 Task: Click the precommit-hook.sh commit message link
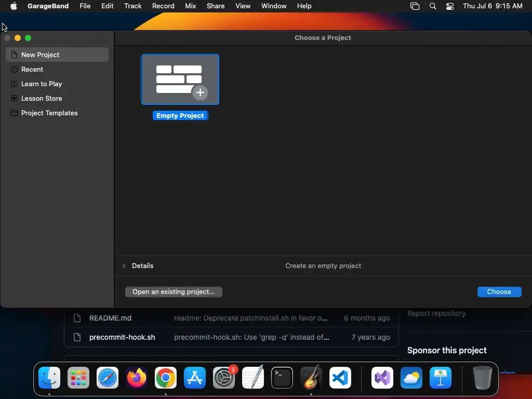pyautogui.click(x=251, y=337)
